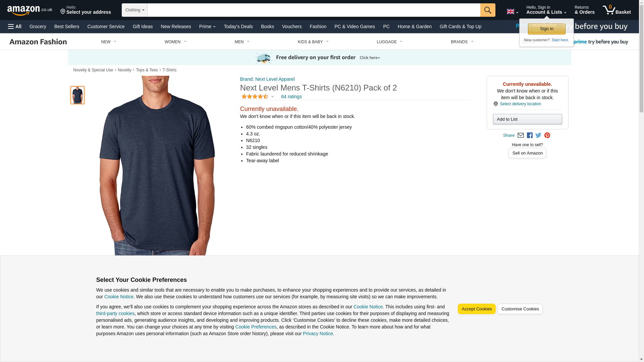
Task: Share product on Facebook
Action: 530,135
